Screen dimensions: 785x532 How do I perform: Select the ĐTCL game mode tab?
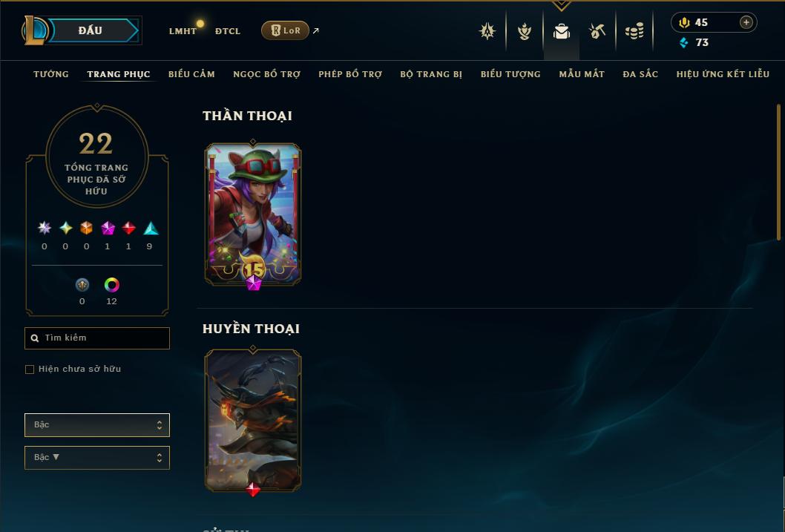pyautogui.click(x=228, y=31)
